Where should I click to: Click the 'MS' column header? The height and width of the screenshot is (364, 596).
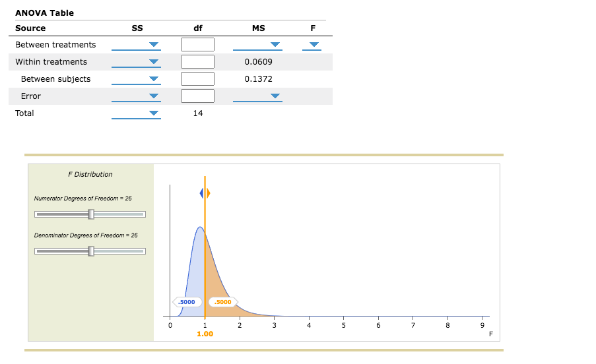coord(259,28)
